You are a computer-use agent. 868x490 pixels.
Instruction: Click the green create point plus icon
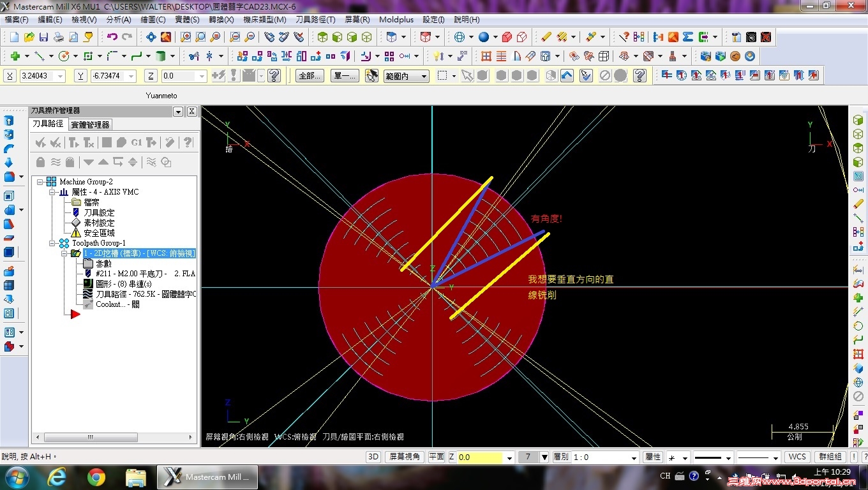14,56
